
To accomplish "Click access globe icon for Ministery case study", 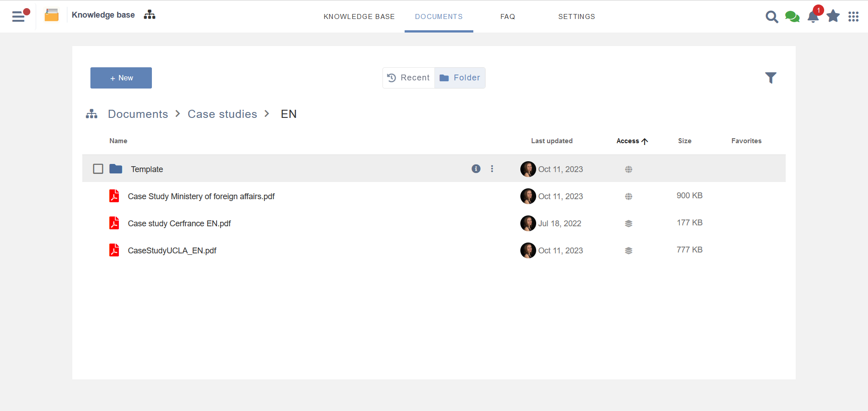I will pyautogui.click(x=628, y=196).
